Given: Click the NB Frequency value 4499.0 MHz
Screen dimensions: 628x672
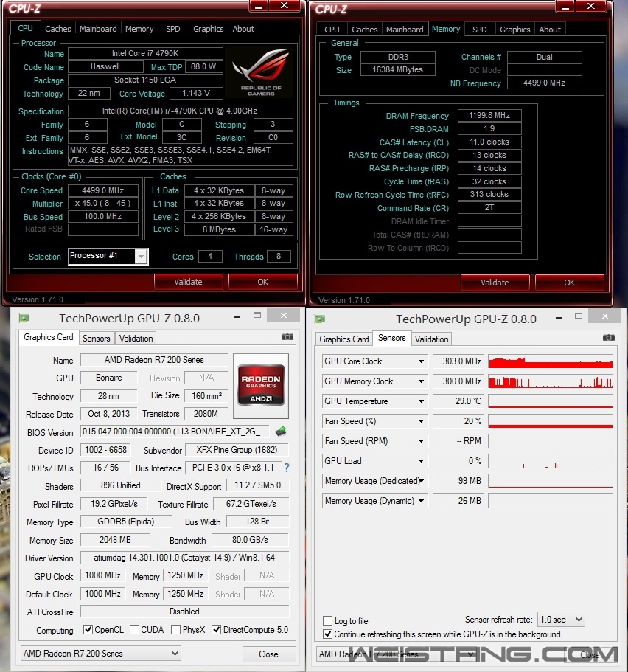Looking at the screenshot, I should (545, 83).
